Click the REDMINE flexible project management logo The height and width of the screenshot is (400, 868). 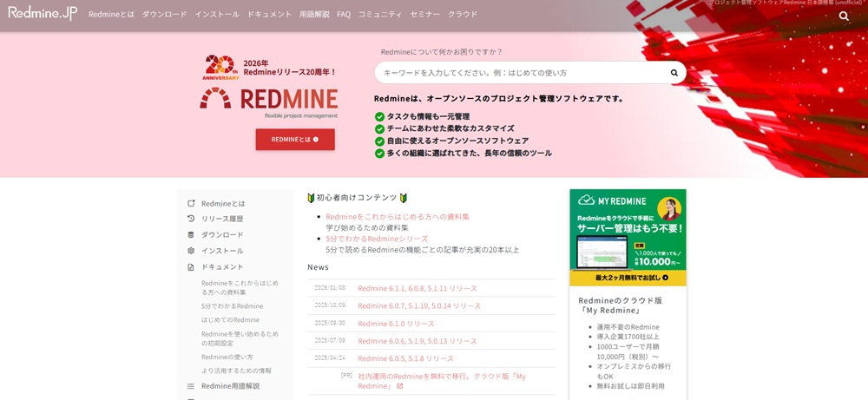point(269,103)
